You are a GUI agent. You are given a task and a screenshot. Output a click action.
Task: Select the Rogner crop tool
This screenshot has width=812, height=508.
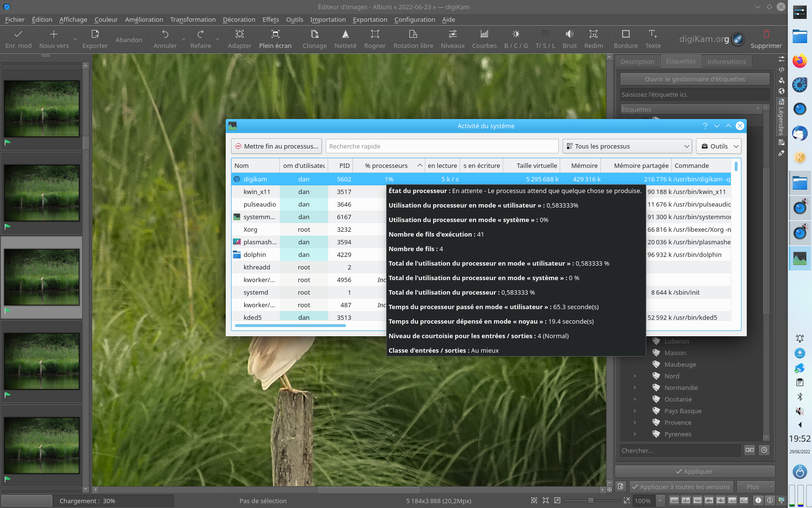pos(375,39)
